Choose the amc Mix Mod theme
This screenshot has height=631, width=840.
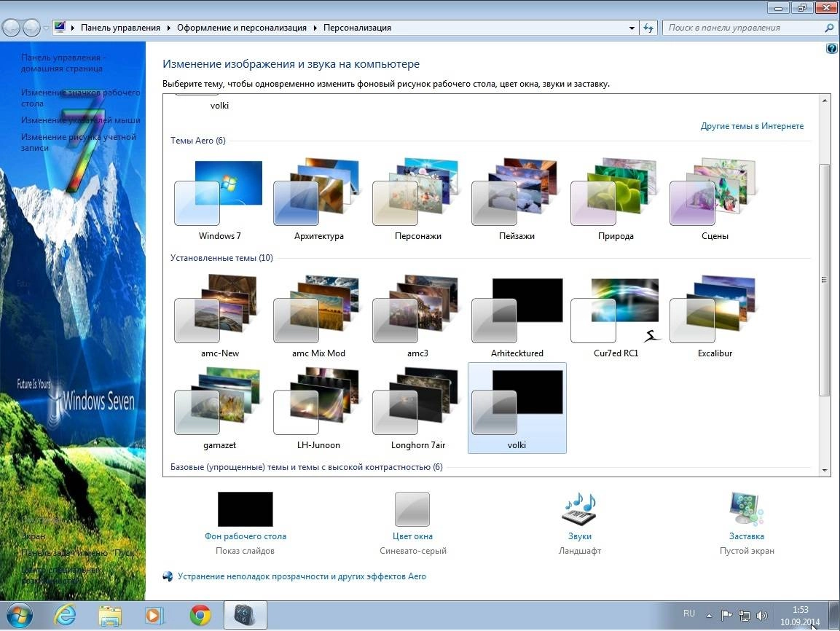pyautogui.click(x=319, y=316)
